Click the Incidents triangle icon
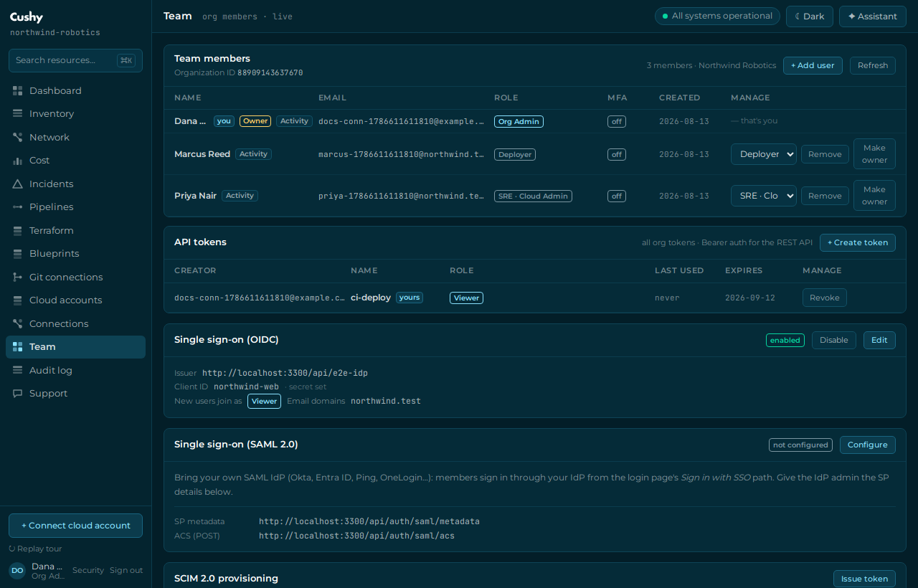 pos(18,184)
